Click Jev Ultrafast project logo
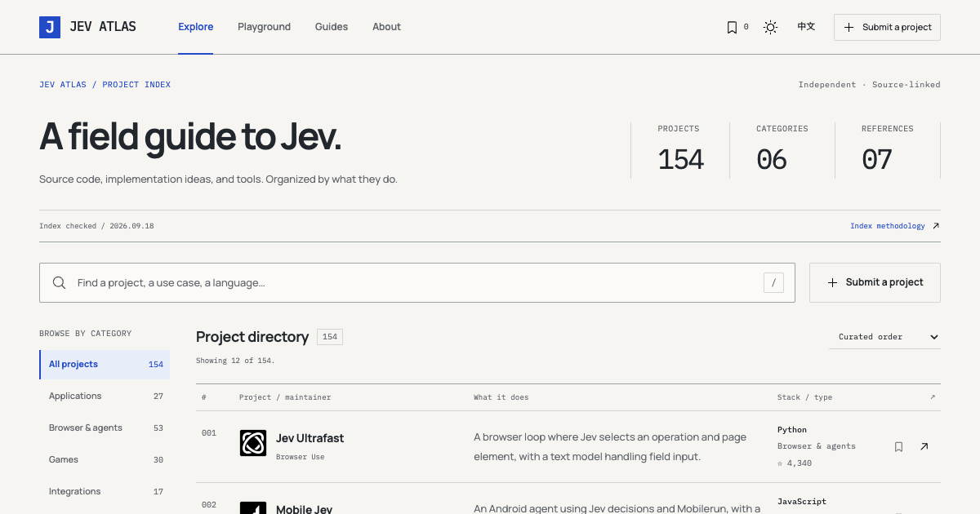The image size is (980, 514). point(253,443)
